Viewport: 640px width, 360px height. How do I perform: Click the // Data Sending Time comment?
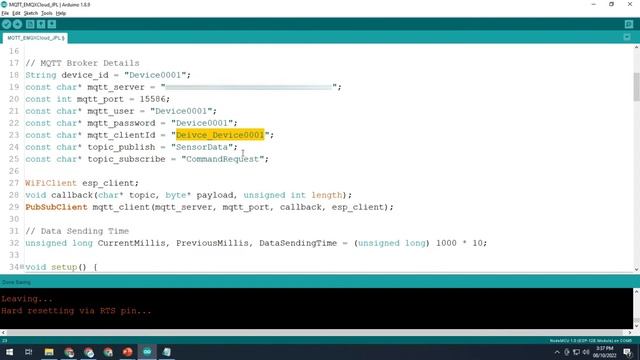[77, 231]
